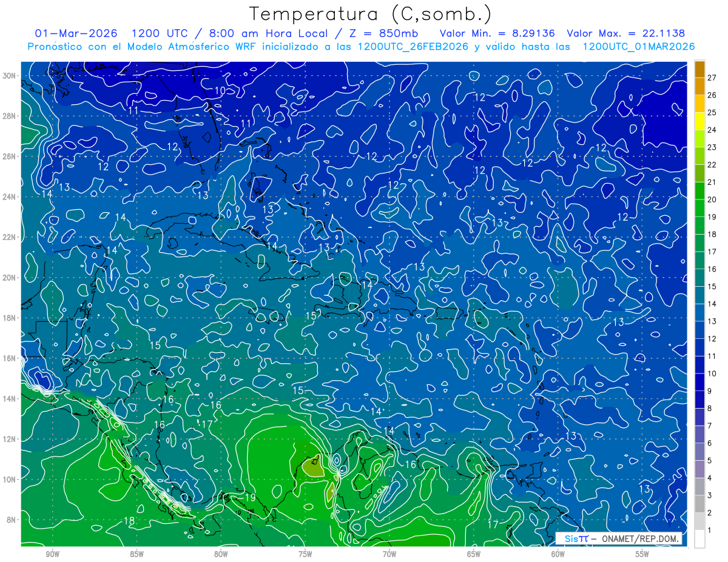Click the "85W" longitude axis label
Viewport: 728px width, 562px height.
pos(136,554)
